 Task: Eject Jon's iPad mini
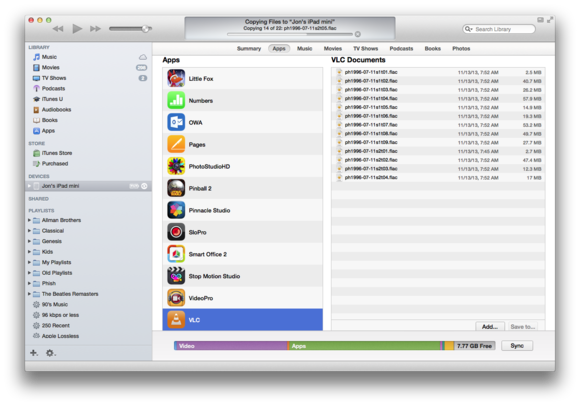point(144,186)
